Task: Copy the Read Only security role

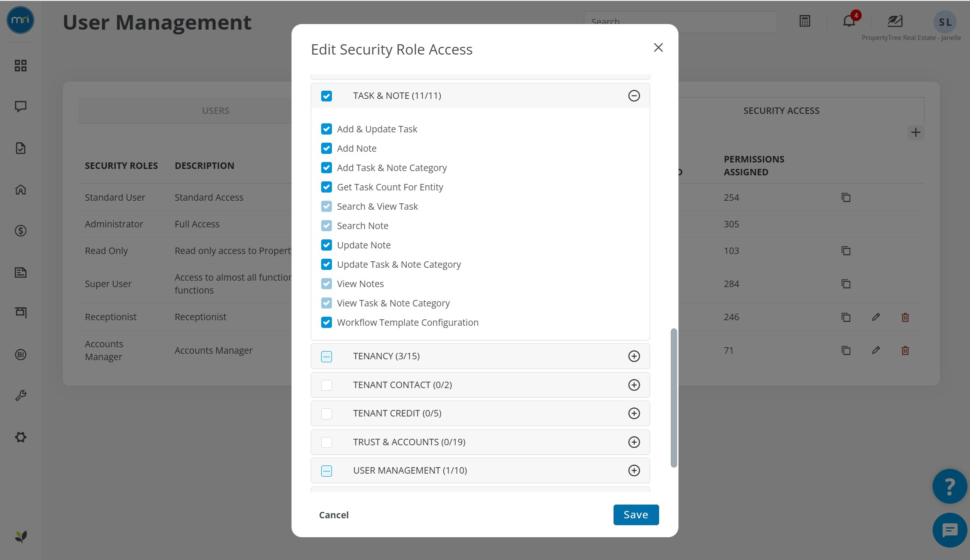Action: [846, 251]
